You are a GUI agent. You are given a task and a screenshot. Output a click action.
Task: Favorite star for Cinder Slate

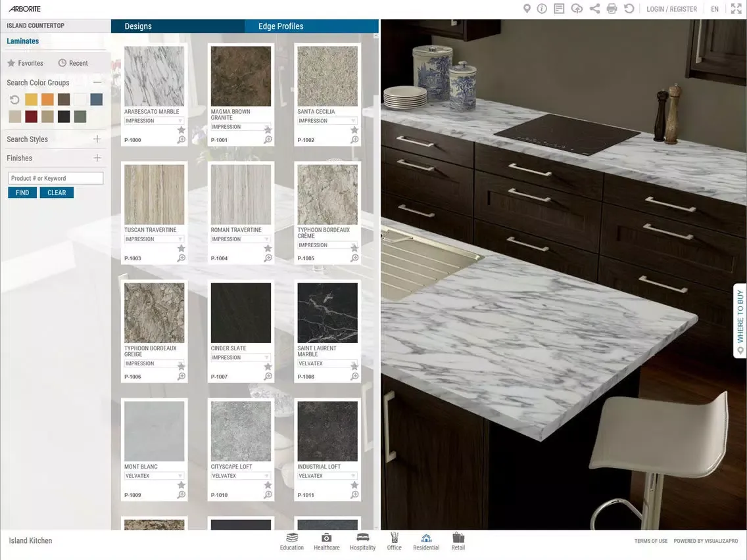pyautogui.click(x=268, y=367)
